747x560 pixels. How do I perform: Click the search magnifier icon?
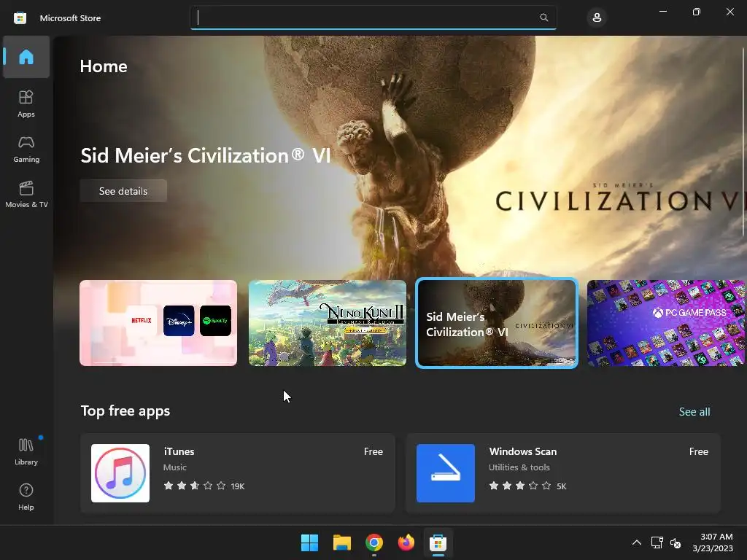coord(543,17)
